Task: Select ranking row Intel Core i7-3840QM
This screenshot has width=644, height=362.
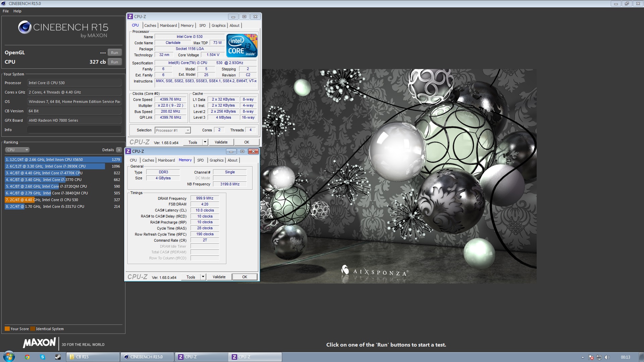Action: pos(63,193)
